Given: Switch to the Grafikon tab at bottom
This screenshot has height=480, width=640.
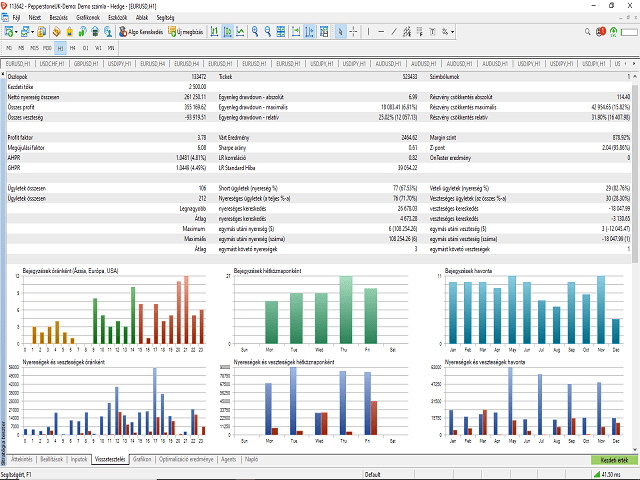Looking at the screenshot, I should [x=142, y=459].
